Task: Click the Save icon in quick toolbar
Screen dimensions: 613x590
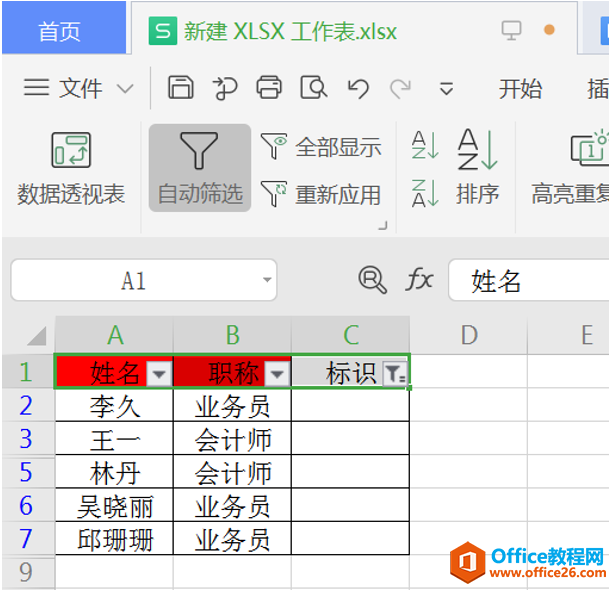Action: pos(181,87)
